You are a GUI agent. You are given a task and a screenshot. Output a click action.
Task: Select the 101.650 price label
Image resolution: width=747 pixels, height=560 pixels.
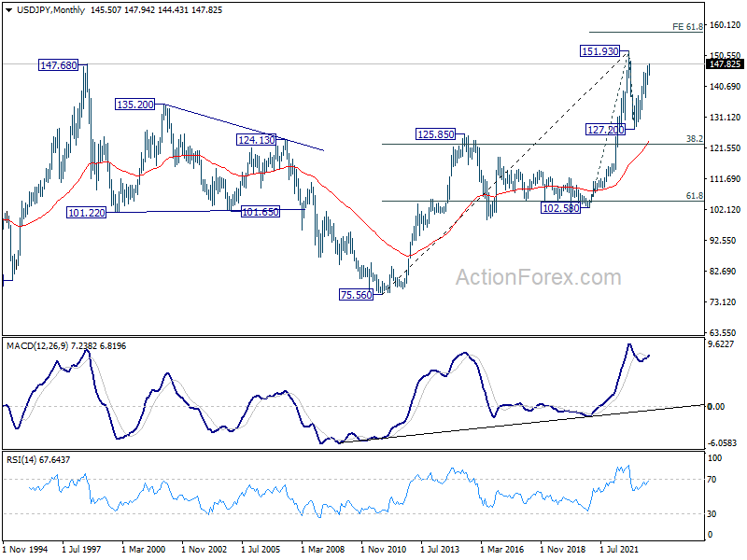pos(261,212)
